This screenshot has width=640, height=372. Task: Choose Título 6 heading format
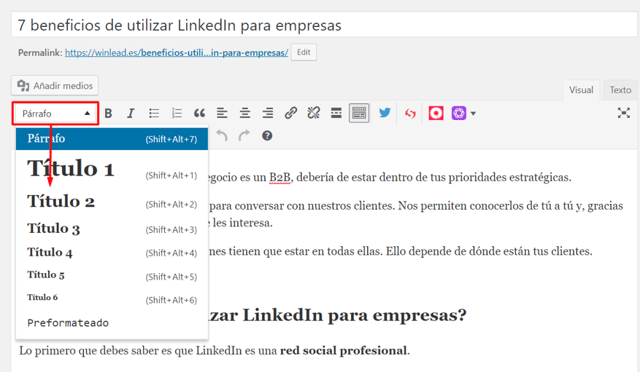112,298
